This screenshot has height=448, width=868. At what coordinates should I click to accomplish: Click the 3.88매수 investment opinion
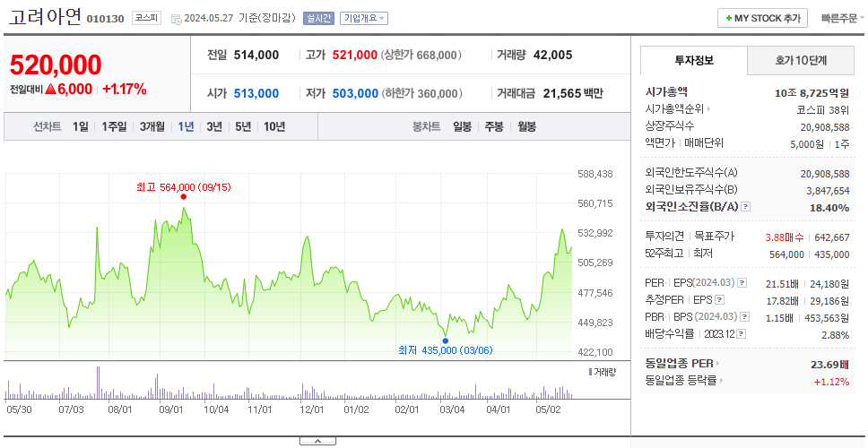(785, 237)
